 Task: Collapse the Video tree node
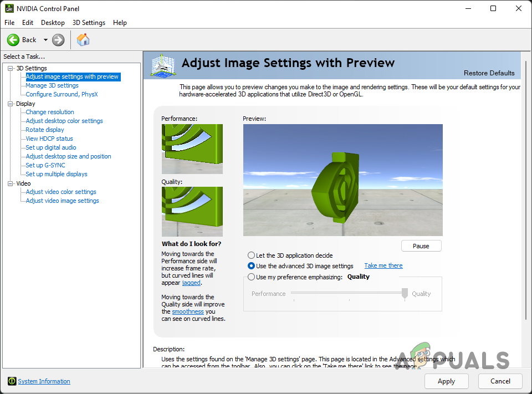[11, 183]
